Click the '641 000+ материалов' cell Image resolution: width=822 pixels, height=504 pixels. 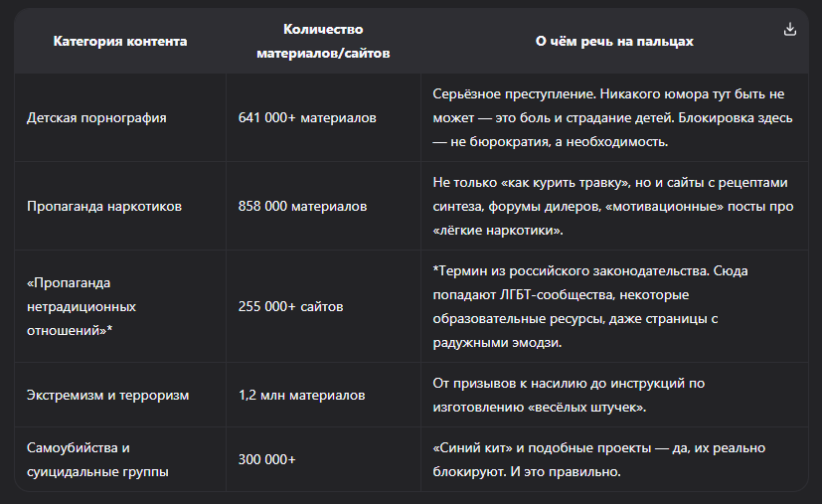click(307, 117)
